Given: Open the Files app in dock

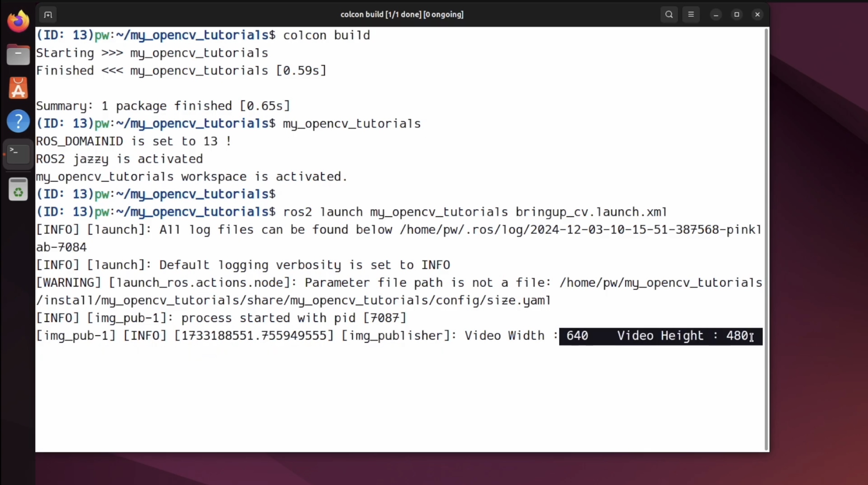Looking at the screenshot, I should (x=18, y=55).
